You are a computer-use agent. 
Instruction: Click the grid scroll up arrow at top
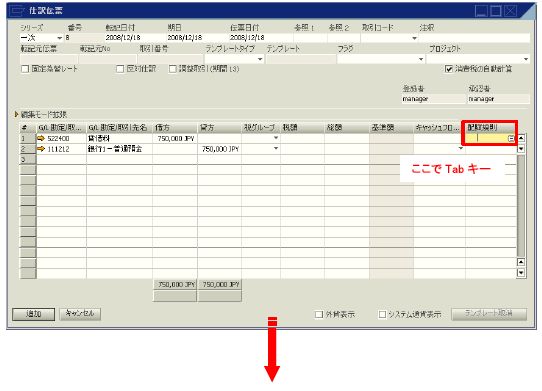521,138
